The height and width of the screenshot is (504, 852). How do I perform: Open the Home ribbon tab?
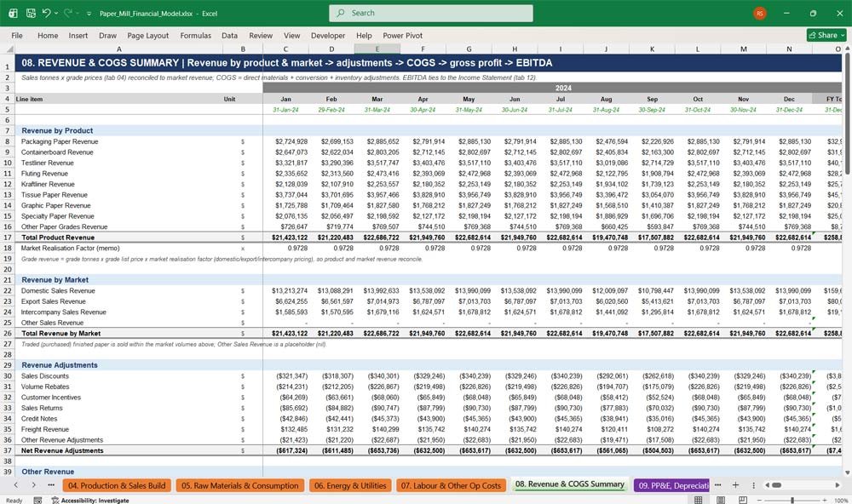coord(48,35)
